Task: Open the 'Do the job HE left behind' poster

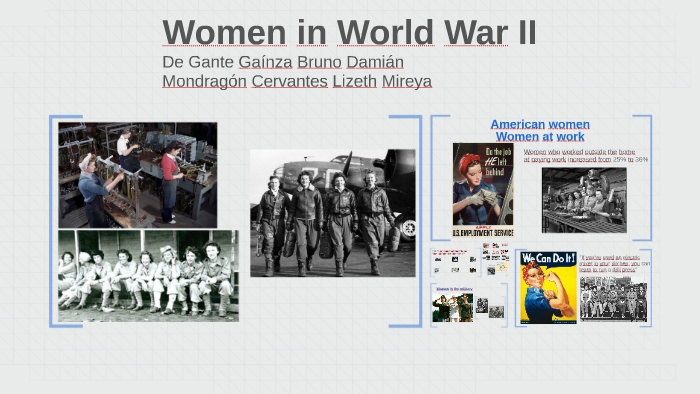Action: 483,190
